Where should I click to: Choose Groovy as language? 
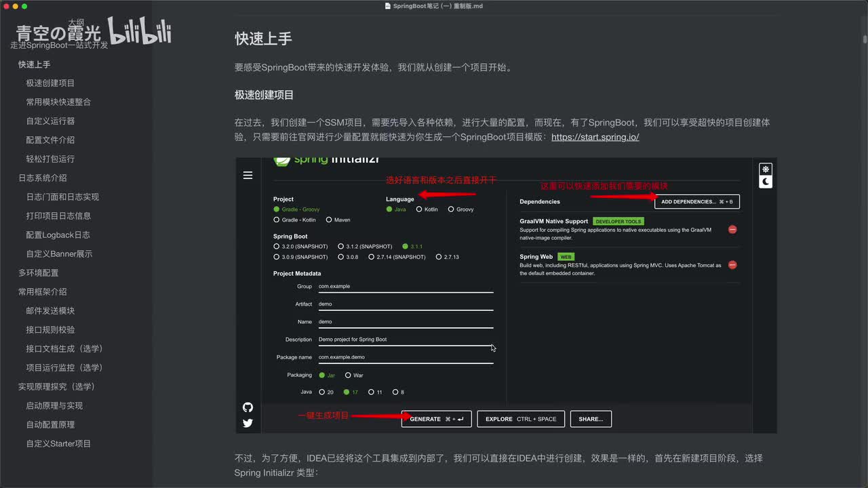(460, 209)
